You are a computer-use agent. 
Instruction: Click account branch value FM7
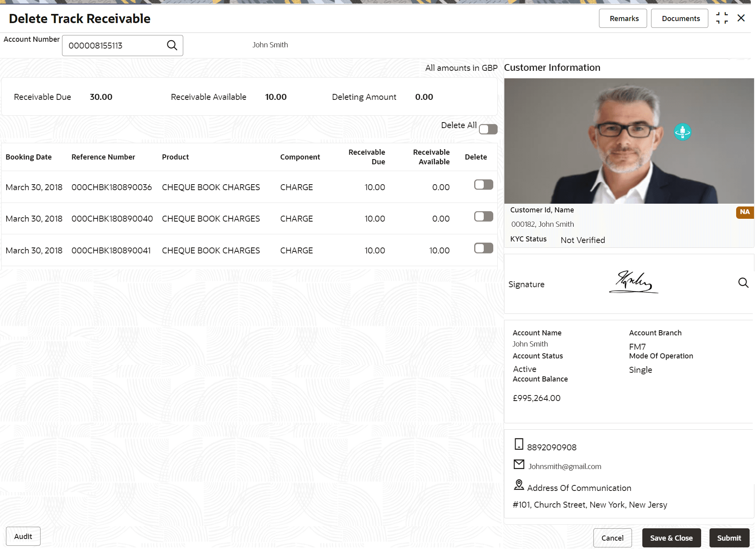click(x=637, y=347)
